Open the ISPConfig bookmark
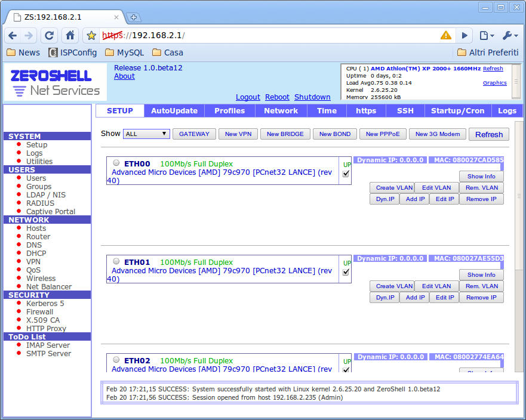 (x=72, y=52)
